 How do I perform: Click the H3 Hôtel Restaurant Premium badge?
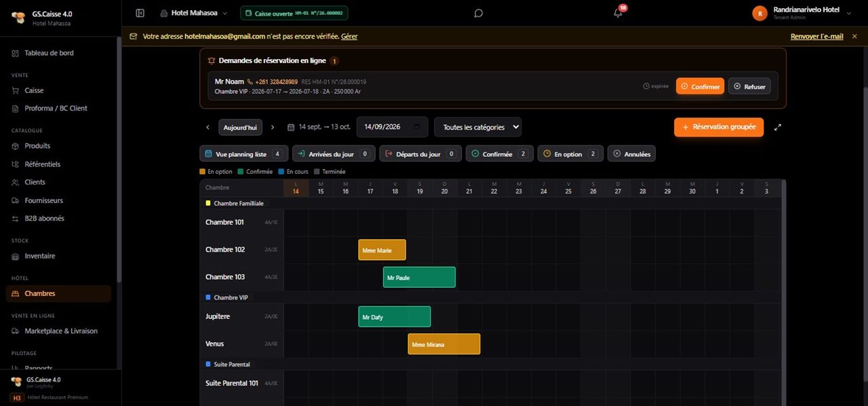click(49, 397)
